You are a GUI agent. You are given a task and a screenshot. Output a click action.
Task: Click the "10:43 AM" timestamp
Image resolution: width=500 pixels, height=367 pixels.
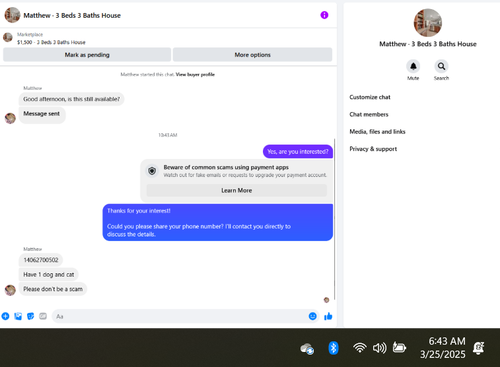point(168,135)
